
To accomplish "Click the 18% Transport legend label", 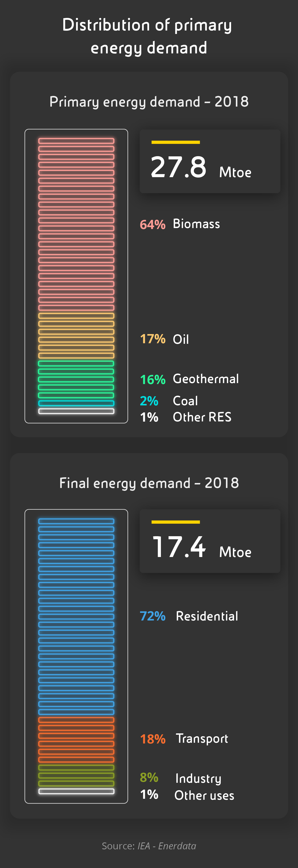I will point(184,739).
